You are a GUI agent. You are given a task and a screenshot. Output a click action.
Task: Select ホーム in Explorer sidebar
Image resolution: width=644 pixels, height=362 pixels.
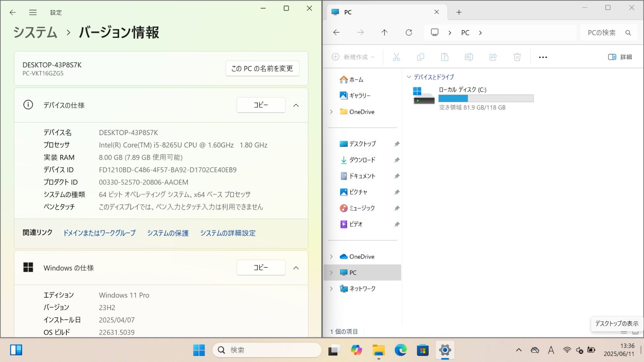(351, 80)
